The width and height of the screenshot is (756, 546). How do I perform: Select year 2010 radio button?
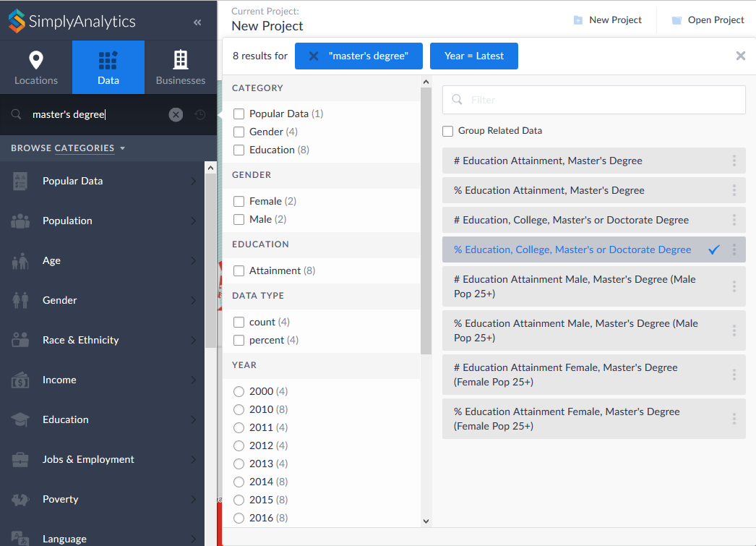coord(239,409)
